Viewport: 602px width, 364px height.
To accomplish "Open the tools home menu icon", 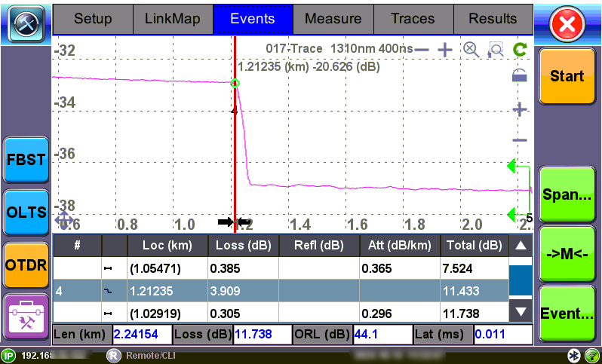I will [x=26, y=23].
